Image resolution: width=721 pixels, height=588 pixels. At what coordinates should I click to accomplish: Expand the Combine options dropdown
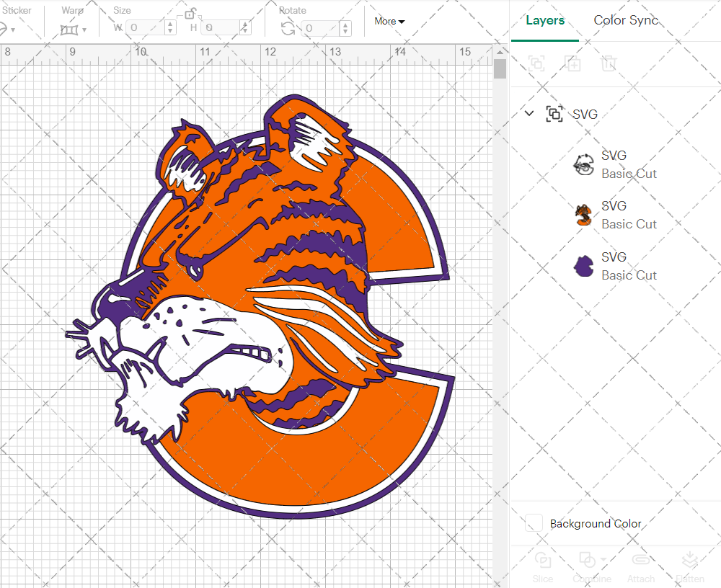click(603, 561)
